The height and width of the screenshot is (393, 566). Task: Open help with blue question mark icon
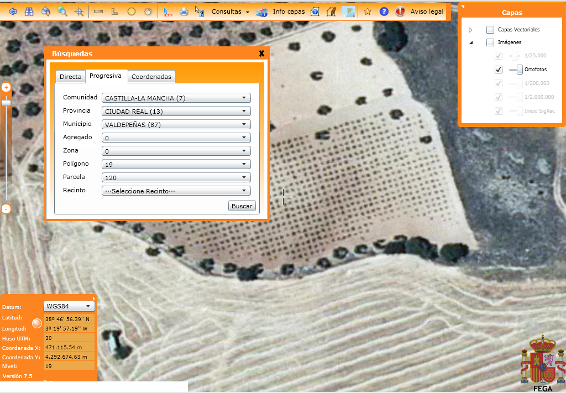[x=384, y=12]
